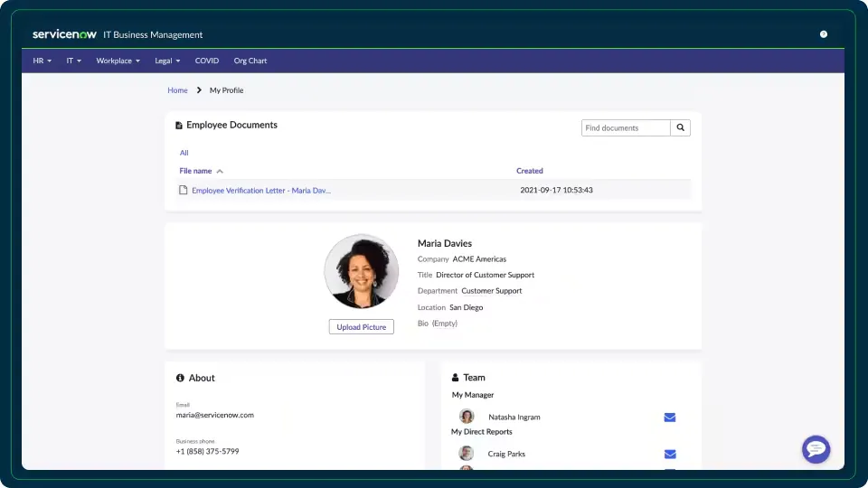Go to the Org Chart menu item
The image size is (868, 488).
[x=250, y=61]
